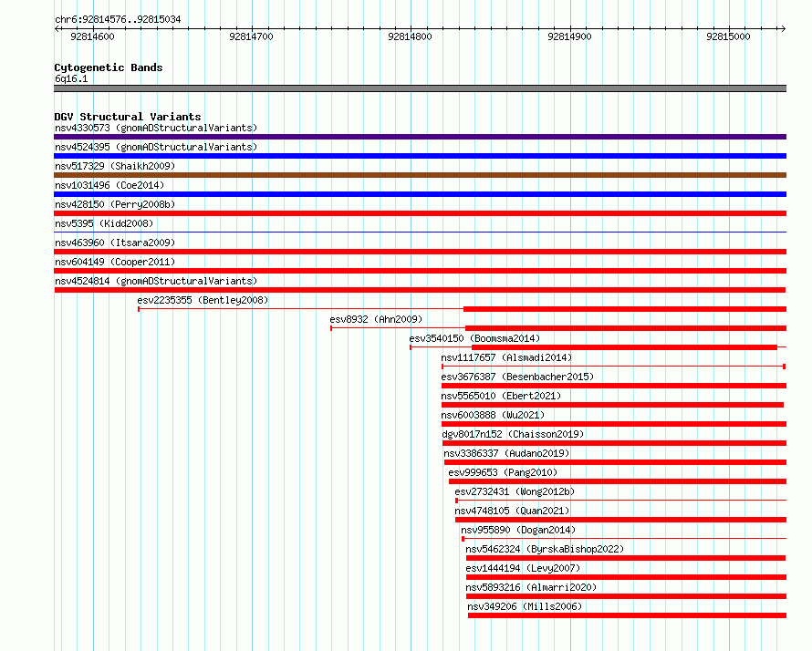Image resolution: width=812 pixels, height=651 pixels.
Task: Click the red Perry2008b variant bar
Action: [420, 213]
